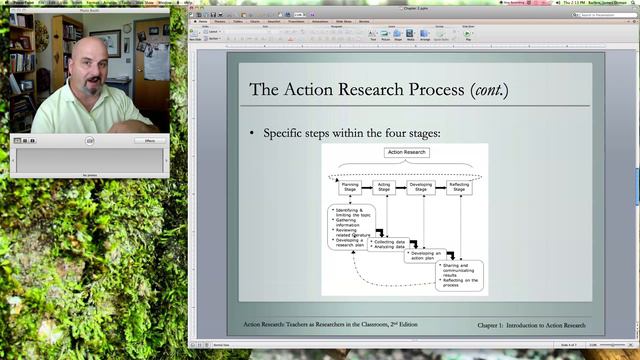Click the fit-to-window icon beside zoom slider
640x360 pixels.
(631, 345)
